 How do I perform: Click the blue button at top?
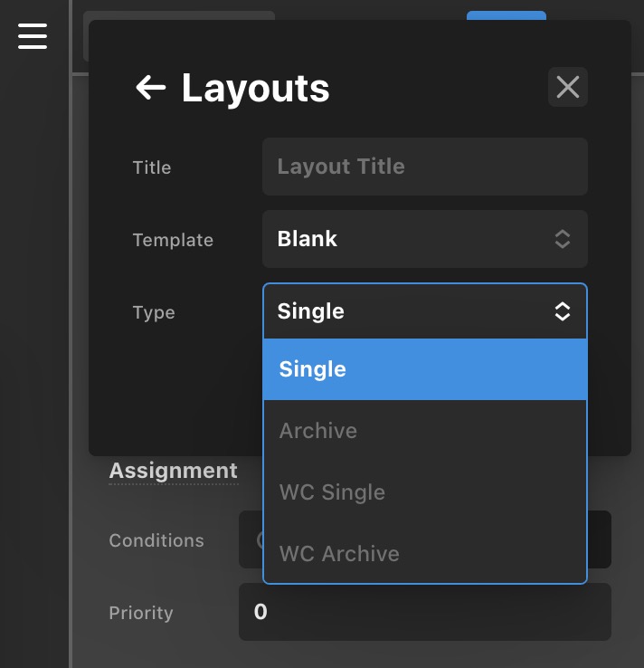pos(507,15)
